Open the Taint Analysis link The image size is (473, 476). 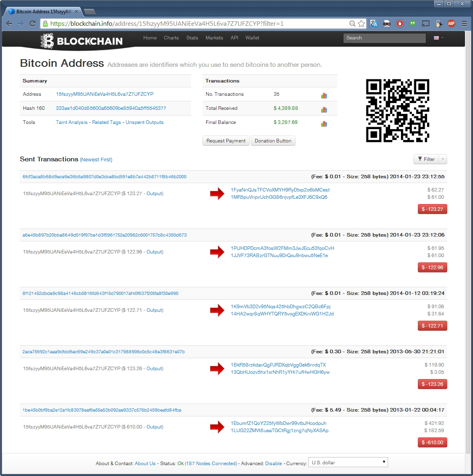click(72, 122)
